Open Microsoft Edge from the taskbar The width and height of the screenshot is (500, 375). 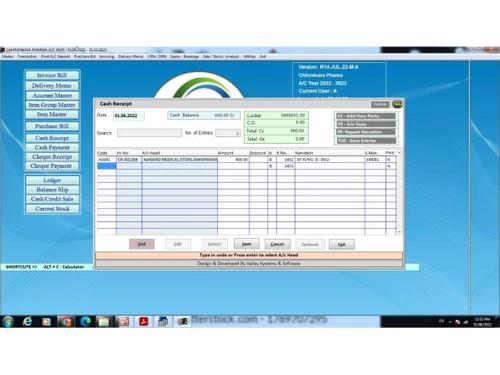(85, 322)
